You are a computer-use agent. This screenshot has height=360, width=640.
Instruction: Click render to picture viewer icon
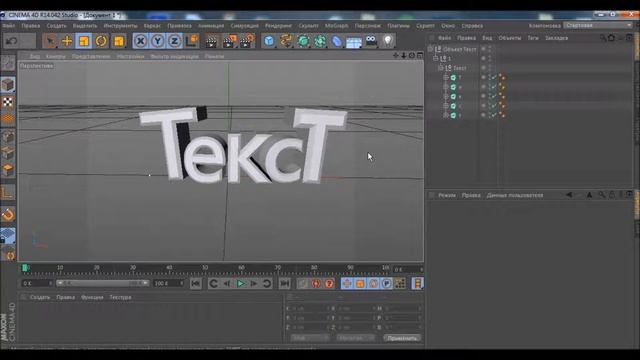229,41
